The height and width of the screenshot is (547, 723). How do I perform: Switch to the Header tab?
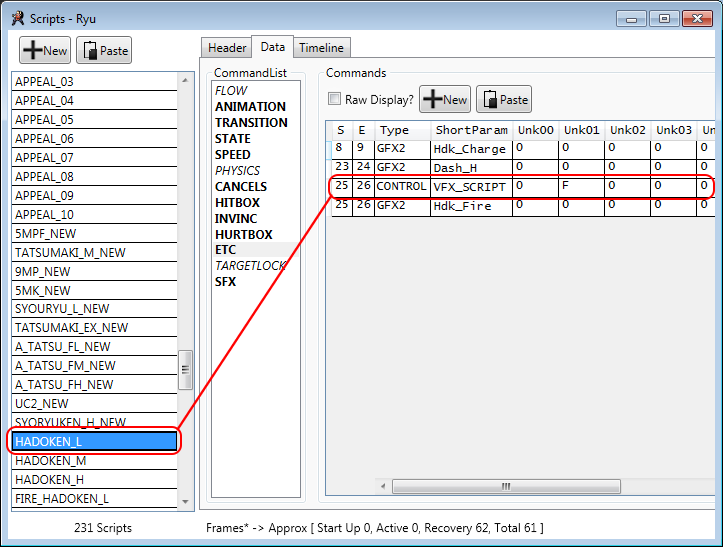coord(227,48)
